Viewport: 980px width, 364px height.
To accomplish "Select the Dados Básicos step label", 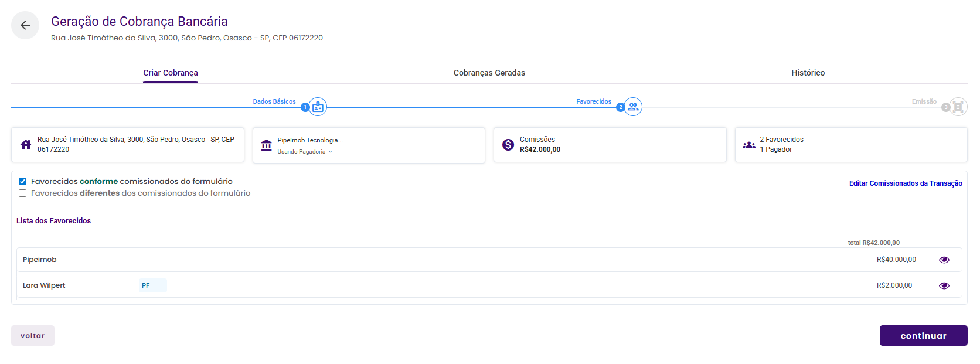I will [274, 101].
